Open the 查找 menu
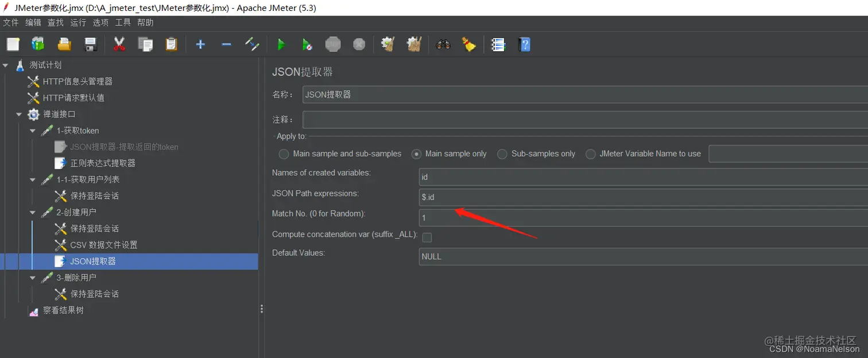868x358 pixels. [x=56, y=22]
